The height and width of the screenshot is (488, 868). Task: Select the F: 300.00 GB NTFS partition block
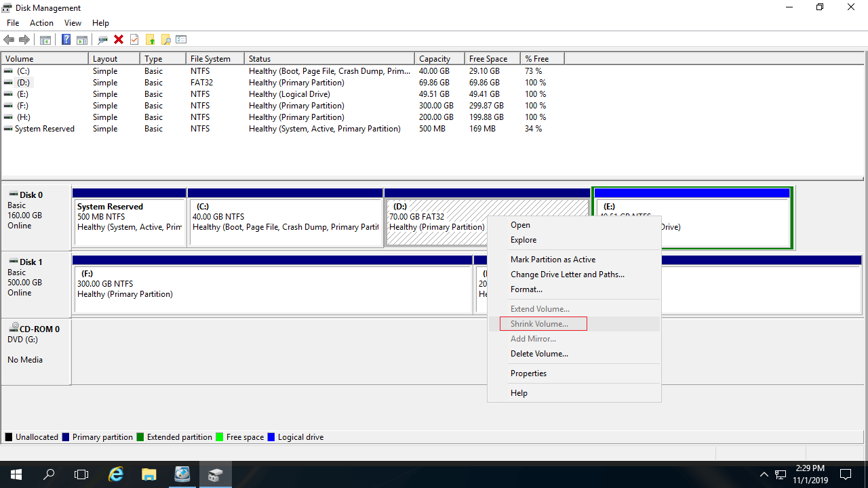271,289
